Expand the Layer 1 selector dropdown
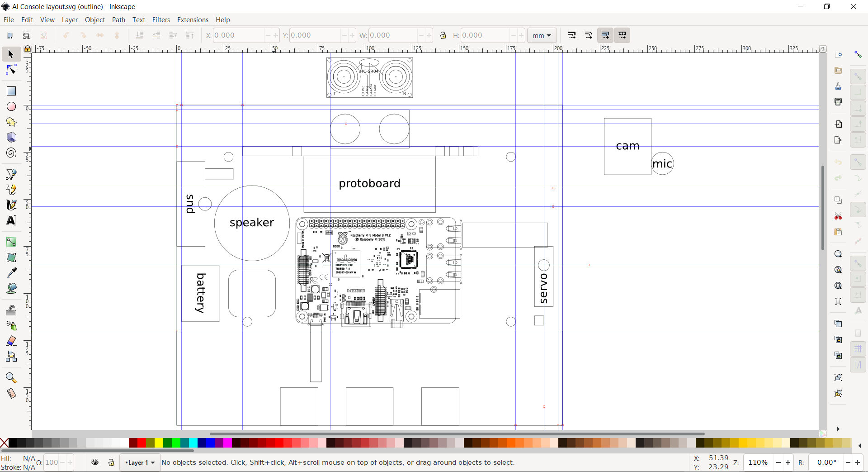This screenshot has height=472, width=868. [x=140, y=462]
